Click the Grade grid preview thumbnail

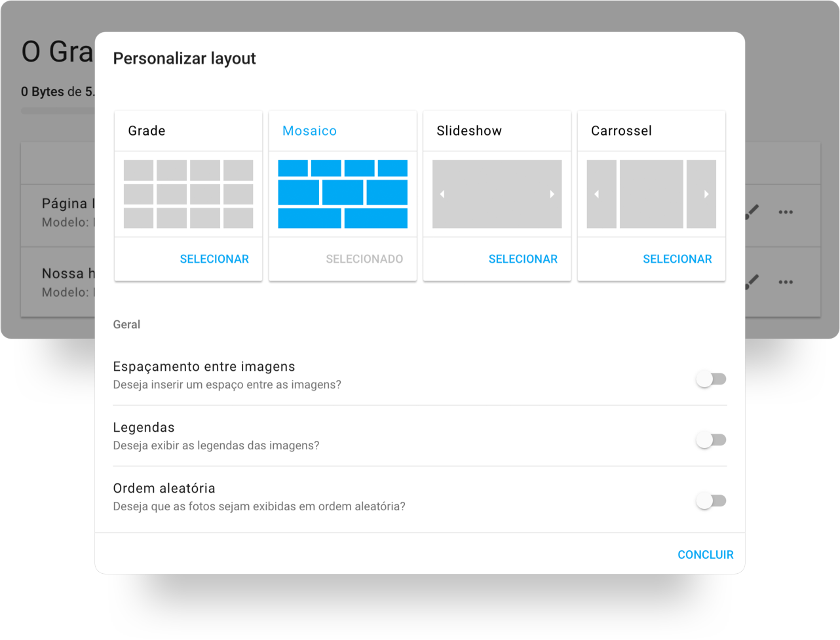pos(188,194)
